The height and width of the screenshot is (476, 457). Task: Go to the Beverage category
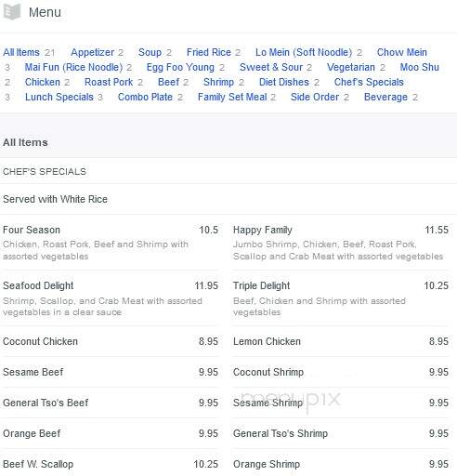pos(385,97)
